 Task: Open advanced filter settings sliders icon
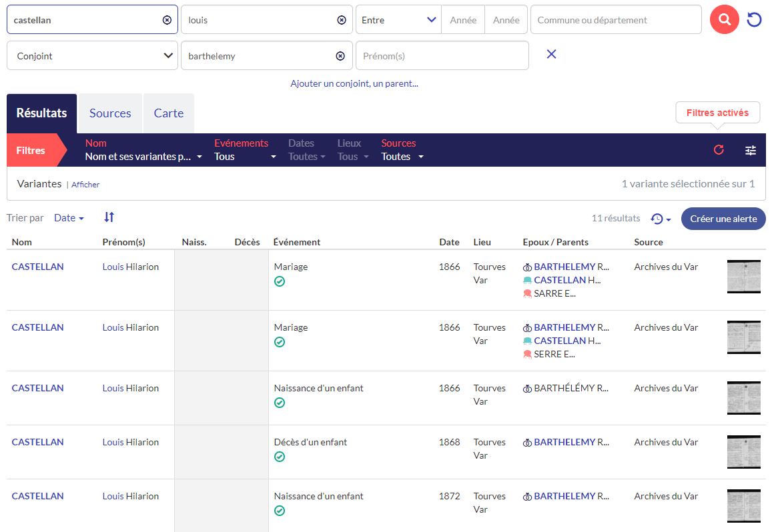(751, 150)
